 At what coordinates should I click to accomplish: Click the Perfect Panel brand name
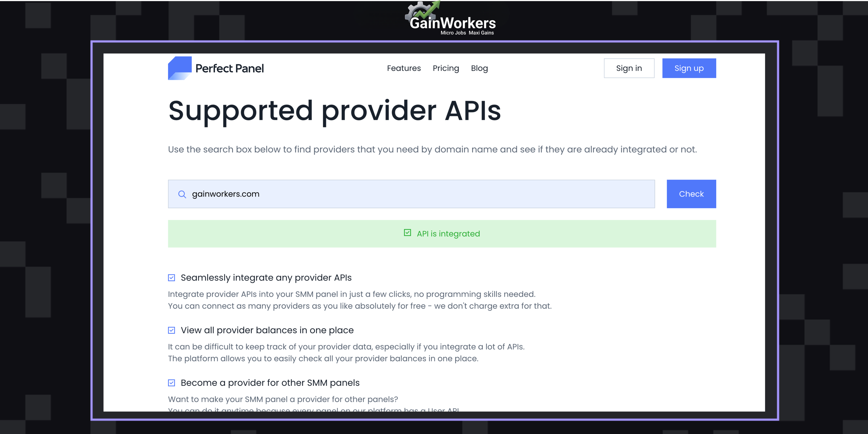point(229,68)
